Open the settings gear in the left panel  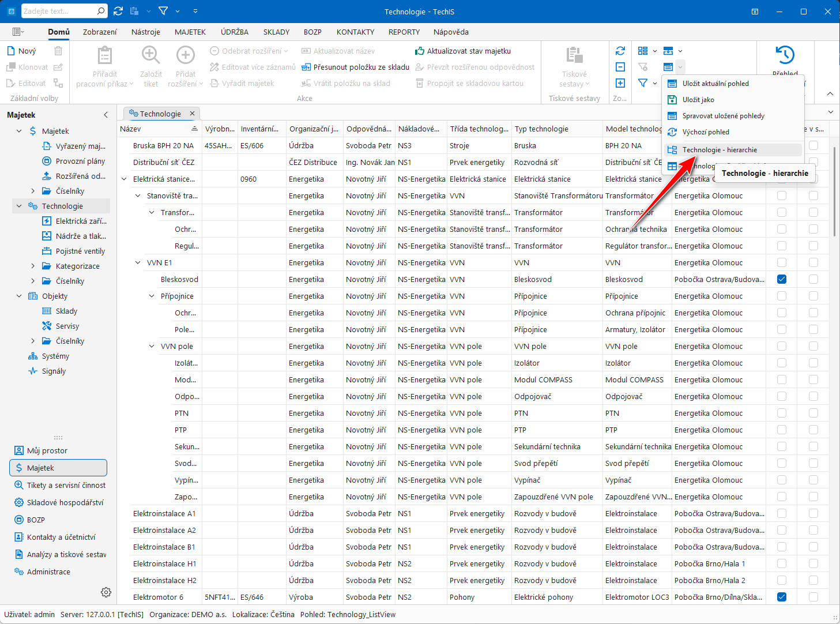pyautogui.click(x=106, y=592)
